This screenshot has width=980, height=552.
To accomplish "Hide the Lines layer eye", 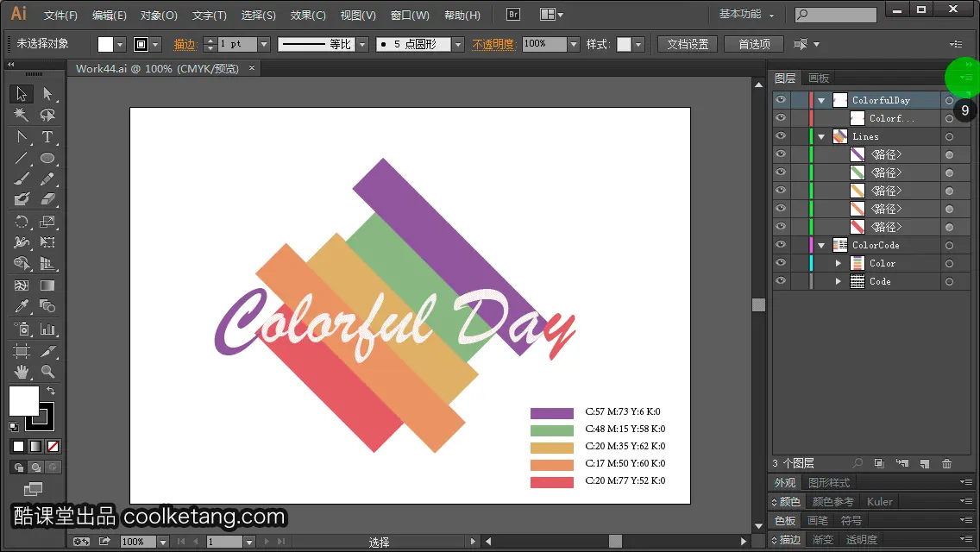I will click(781, 135).
